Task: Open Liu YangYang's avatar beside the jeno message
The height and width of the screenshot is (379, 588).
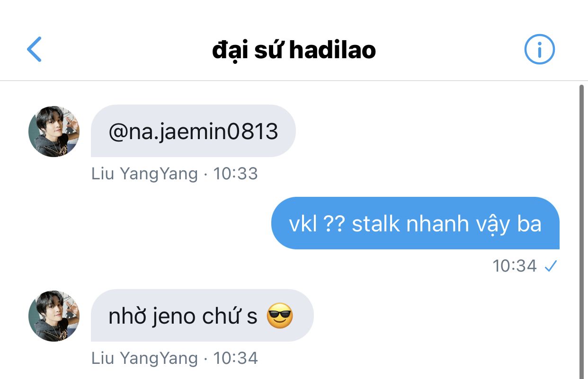Action: (54, 316)
